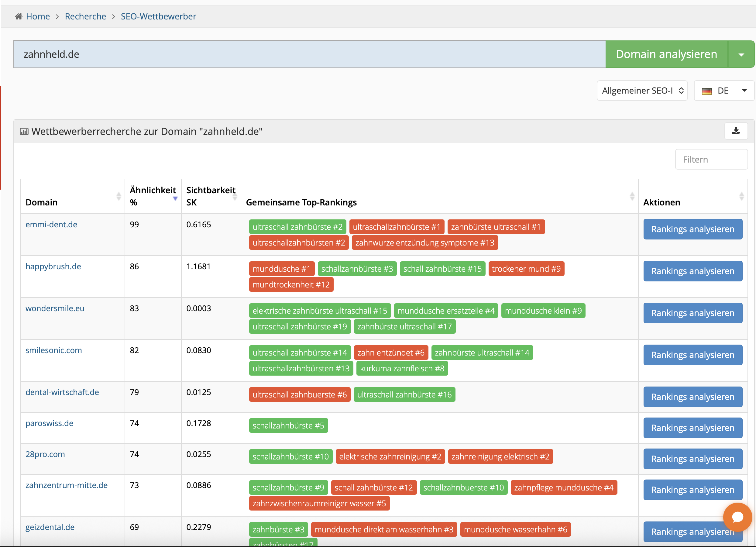Click 'munddusche ersatzteile #4' tag

coord(446,311)
